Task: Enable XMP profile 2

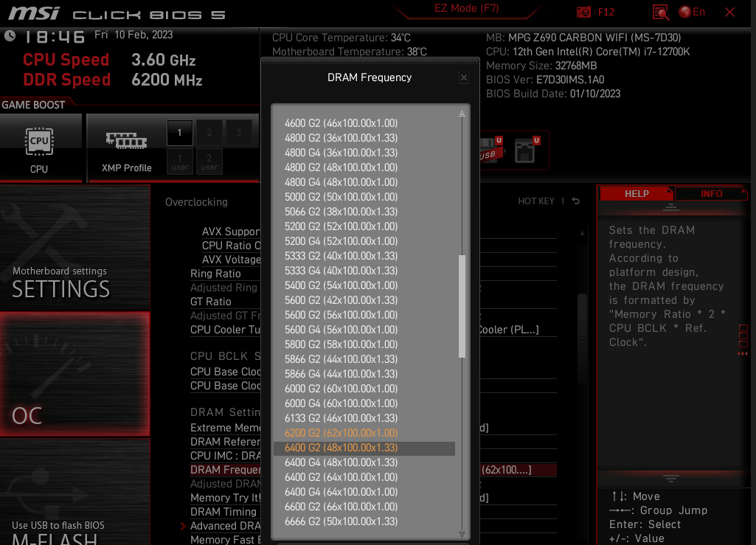Action: (209, 133)
